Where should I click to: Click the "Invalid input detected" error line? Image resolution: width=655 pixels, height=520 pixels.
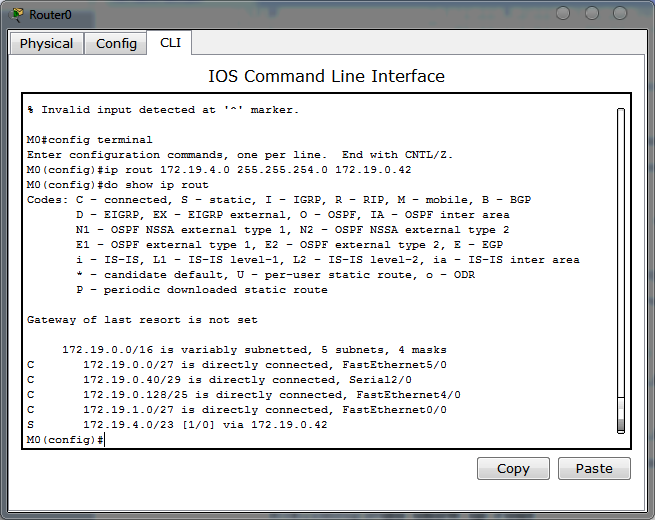[165, 110]
